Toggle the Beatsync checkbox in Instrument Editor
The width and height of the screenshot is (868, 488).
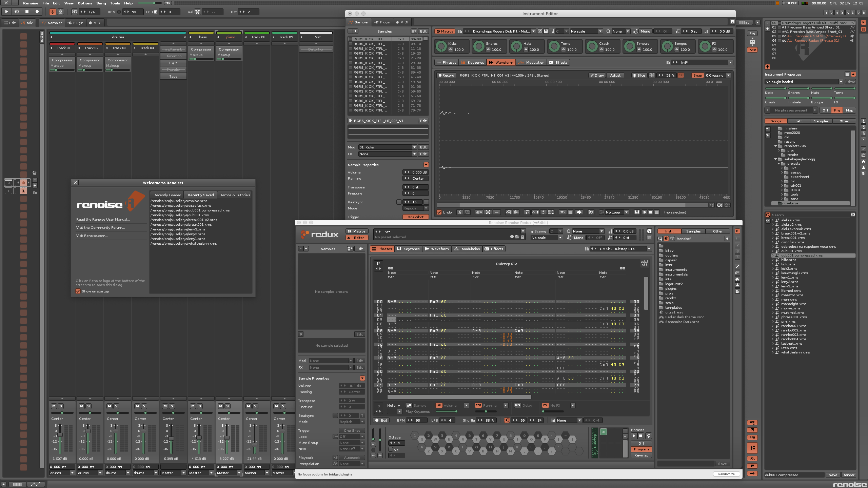point(399,202)
